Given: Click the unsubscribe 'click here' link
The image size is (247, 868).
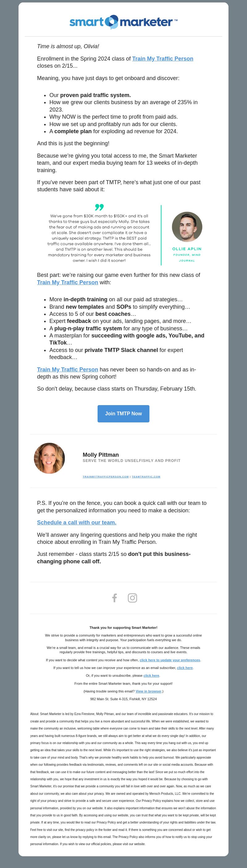Looking at the screenshot, I should pos(151,675).
